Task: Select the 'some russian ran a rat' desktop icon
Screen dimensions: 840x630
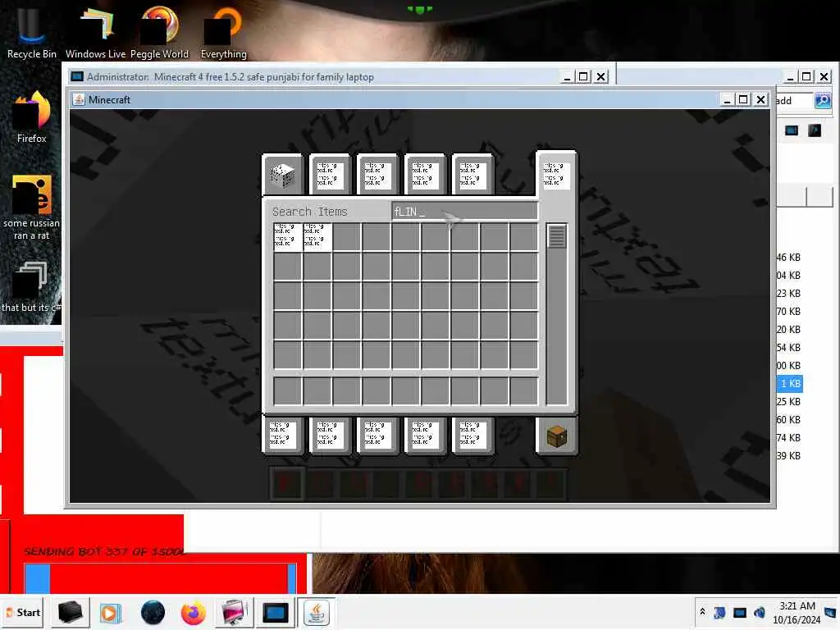Action: pos(31,208)
